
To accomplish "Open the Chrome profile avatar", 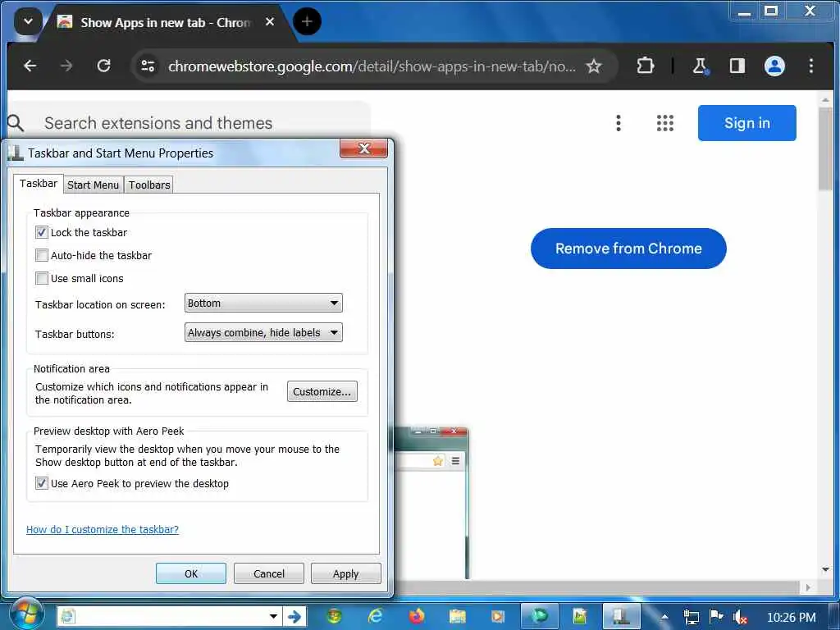I will (774, 66).
